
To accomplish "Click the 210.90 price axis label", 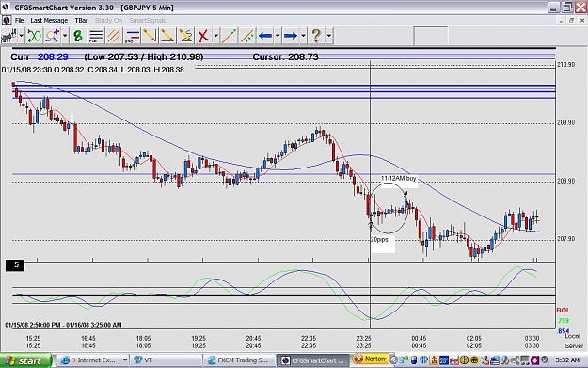I will click(x=565, y=65).
